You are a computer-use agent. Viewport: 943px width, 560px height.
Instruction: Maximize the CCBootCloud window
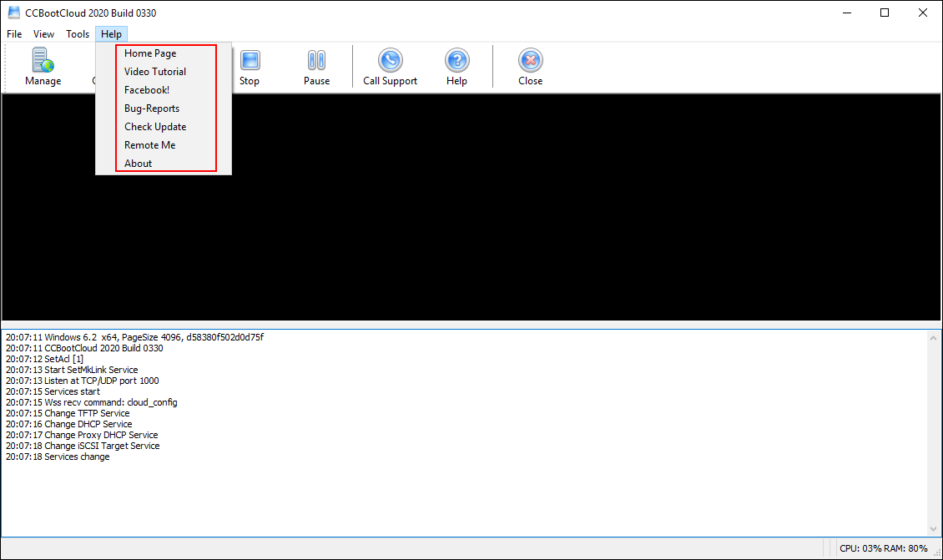tap(885, 13)
